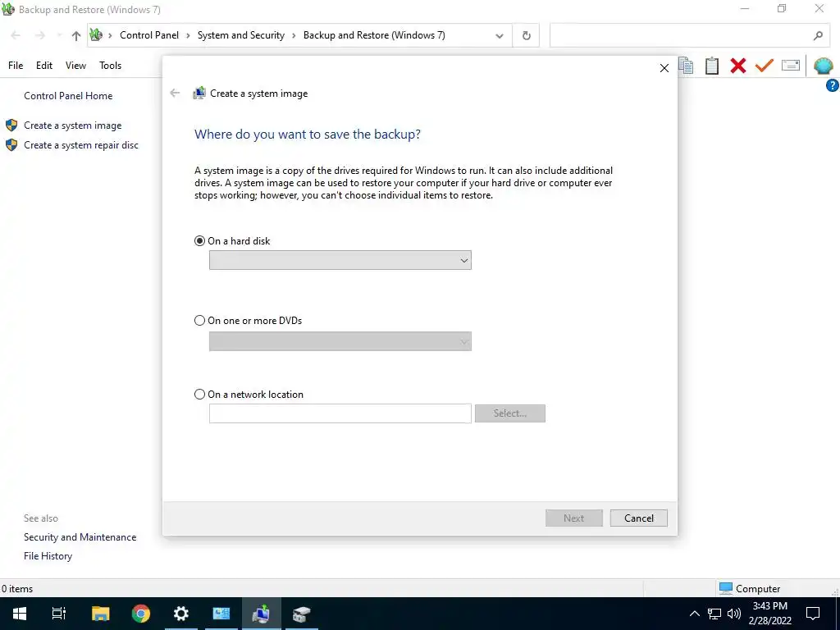Click Control Panel breadcrumb
The height and width of the screenshot is (630, 840).
click(149, 35)
